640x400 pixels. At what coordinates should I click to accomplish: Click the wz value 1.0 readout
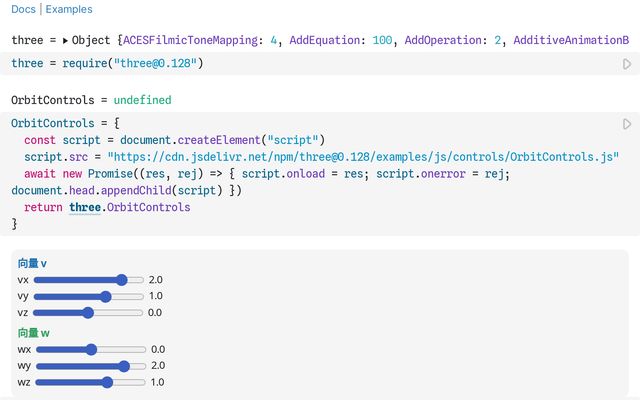(x=156, y=382)
